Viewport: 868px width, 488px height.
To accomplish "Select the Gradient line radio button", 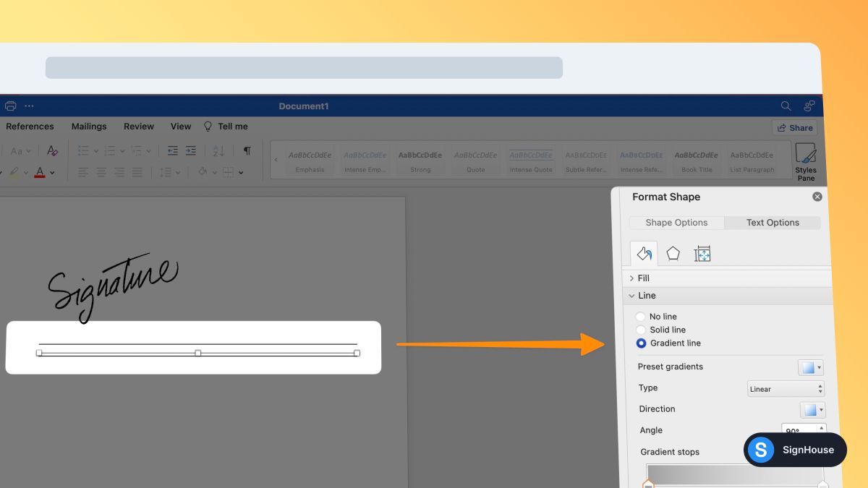I will pos(640,343).
